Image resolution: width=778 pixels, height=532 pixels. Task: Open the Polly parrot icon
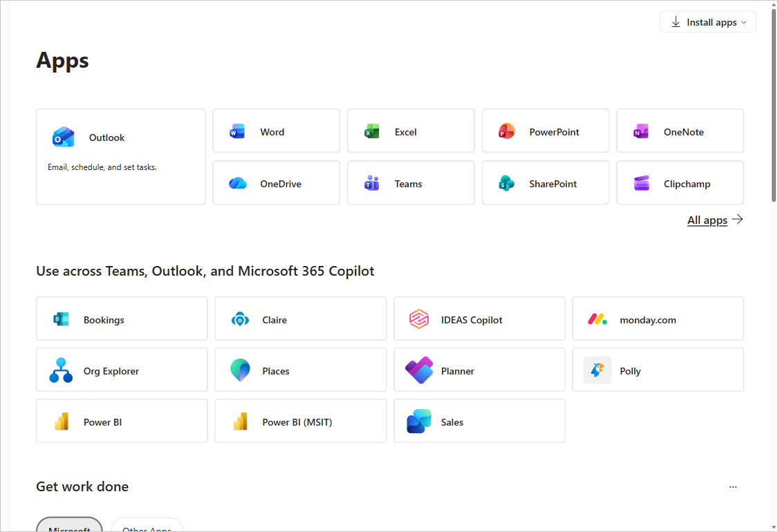click(598, 370)
